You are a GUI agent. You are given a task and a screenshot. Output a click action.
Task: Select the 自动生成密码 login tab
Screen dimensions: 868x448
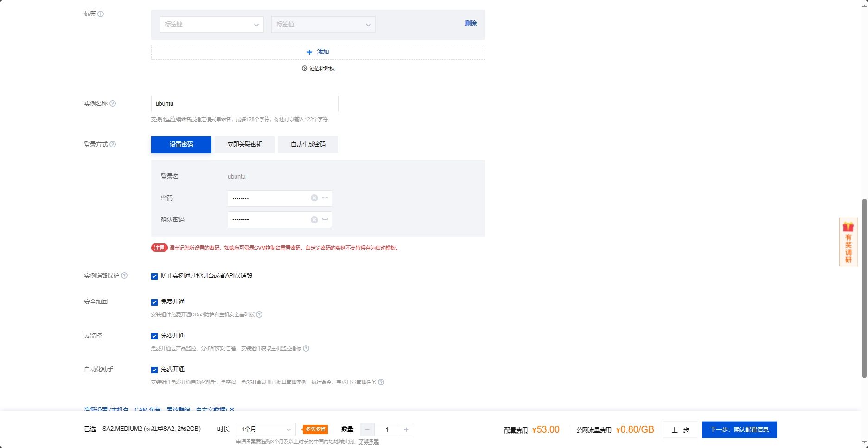click(x=308, y=145)
